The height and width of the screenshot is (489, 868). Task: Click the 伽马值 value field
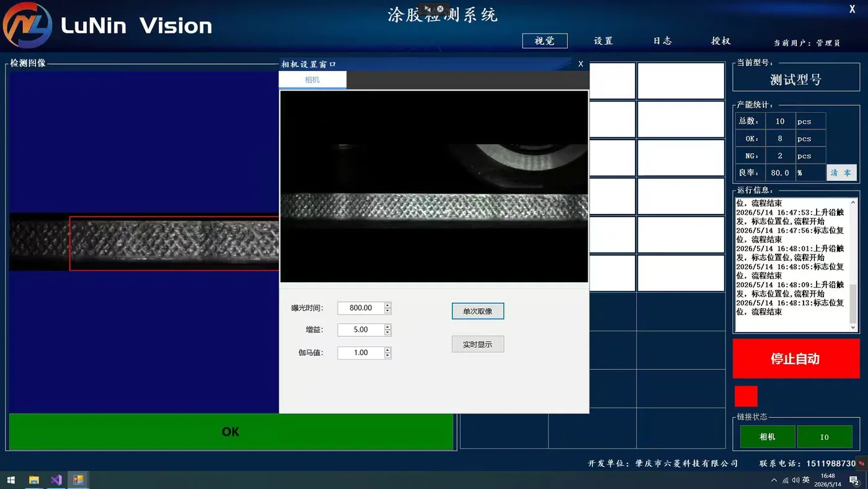361,352
